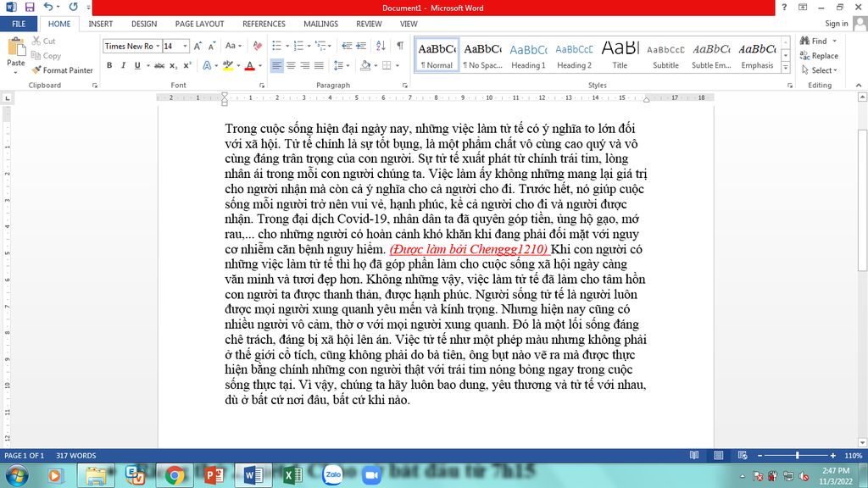Switch to the MAILINGS tab
This screenshot has width=868, height=488.
click(x=320, y=24)
